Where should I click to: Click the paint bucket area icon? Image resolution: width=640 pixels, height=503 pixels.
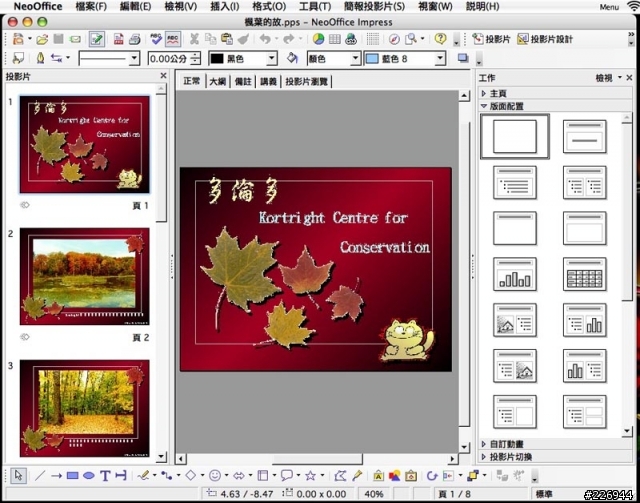(x=292, y=58)
